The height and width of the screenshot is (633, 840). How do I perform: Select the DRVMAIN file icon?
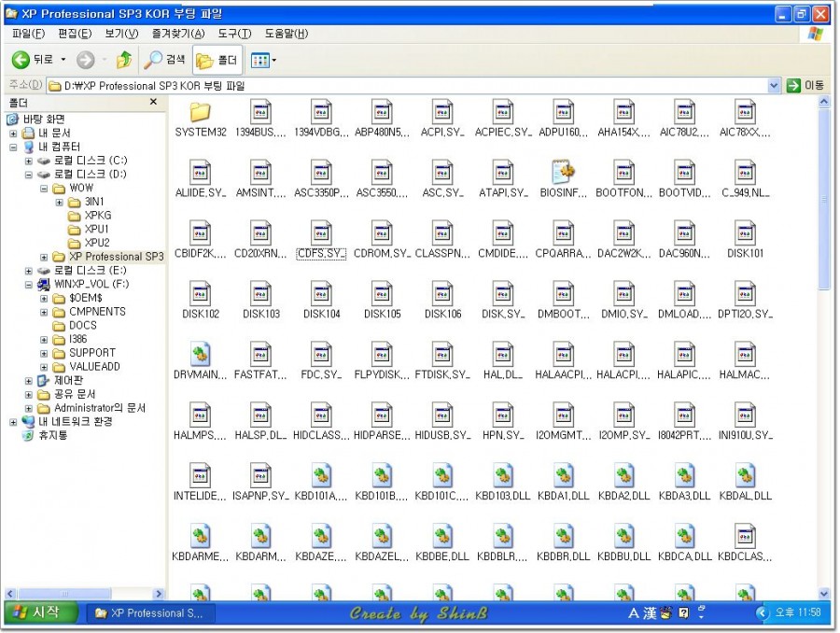click(x=201, y=354)
